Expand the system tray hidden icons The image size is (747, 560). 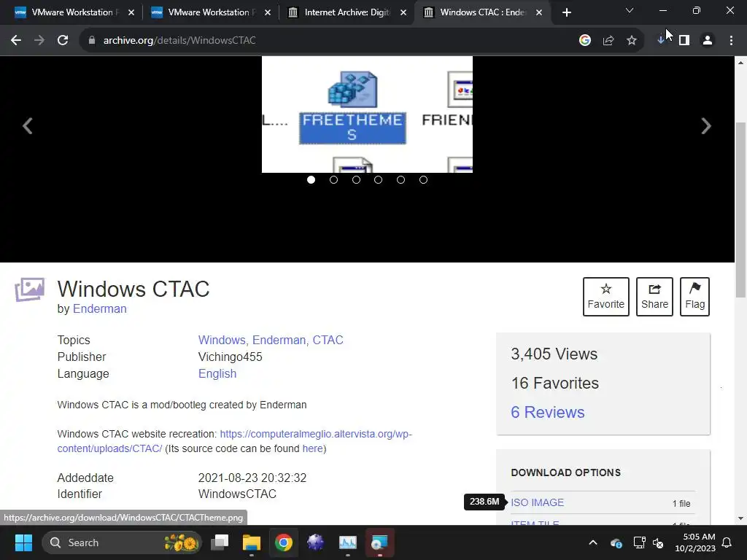(593, 542)
